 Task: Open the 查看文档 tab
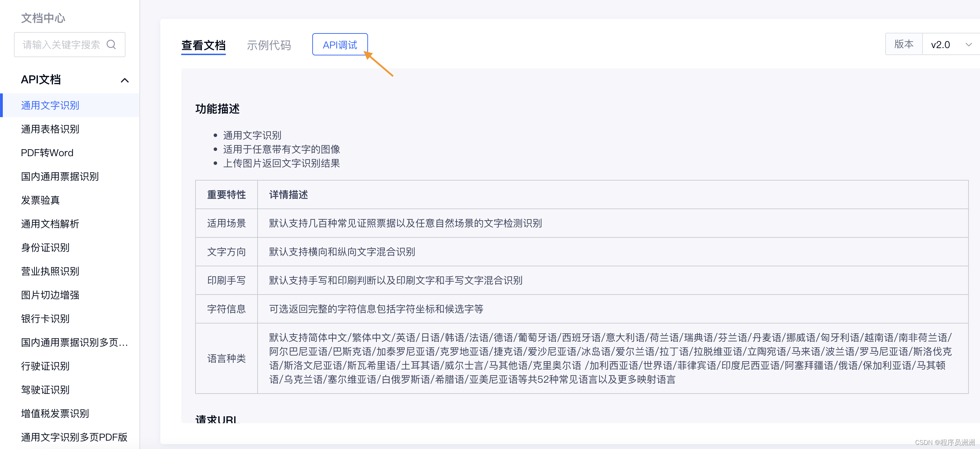pyautogui.click(x=203, y=45)
